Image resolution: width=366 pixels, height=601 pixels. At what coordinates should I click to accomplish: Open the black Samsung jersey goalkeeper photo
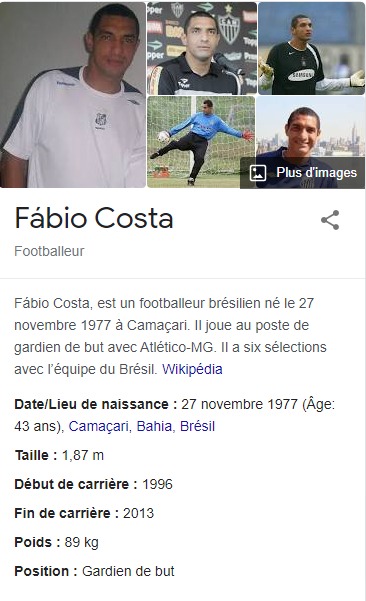tap(312, 48)
